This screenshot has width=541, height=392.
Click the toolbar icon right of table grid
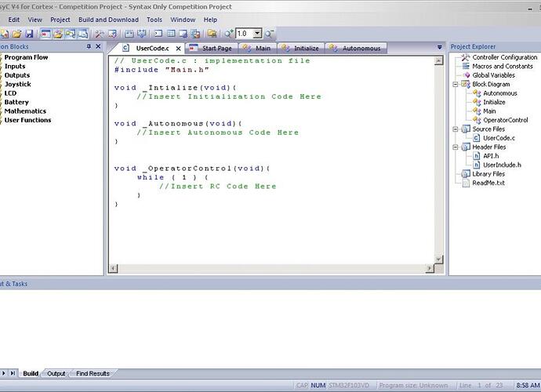pyautogui.click(x=183, y=34)
